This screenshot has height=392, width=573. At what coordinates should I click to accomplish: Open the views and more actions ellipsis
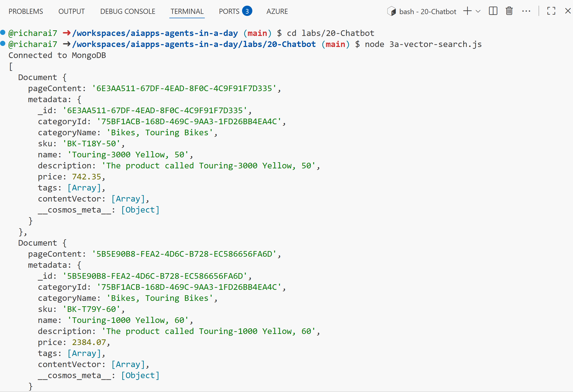[x=526, y=11]
